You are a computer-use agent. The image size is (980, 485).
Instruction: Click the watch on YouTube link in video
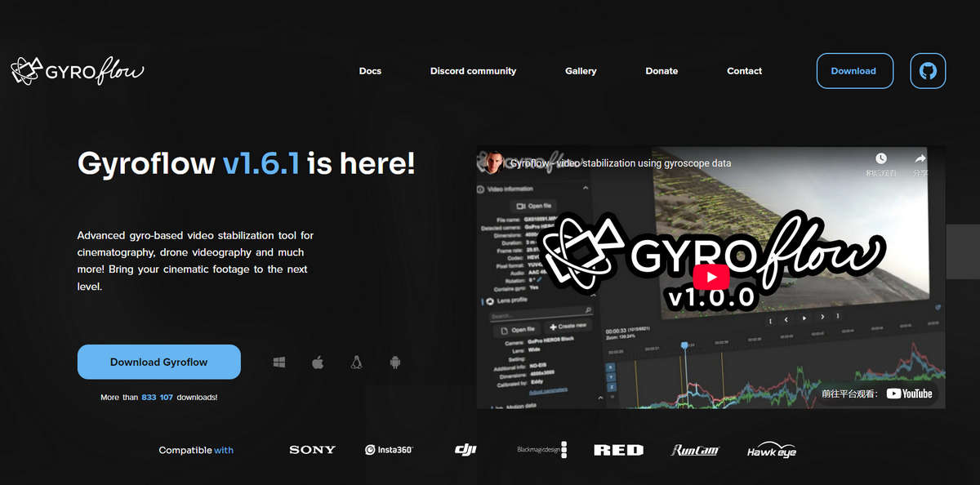pyautogui.click(x=877, y=393)
